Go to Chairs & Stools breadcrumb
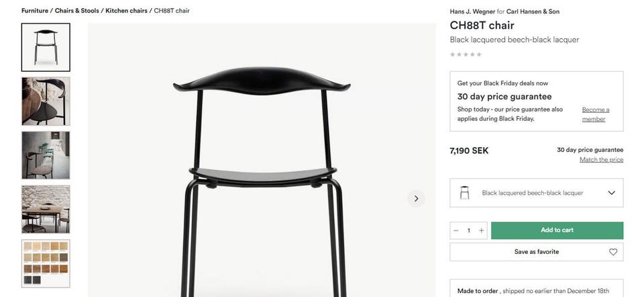The width and height of the screenshot is (644, 297). 76,11
